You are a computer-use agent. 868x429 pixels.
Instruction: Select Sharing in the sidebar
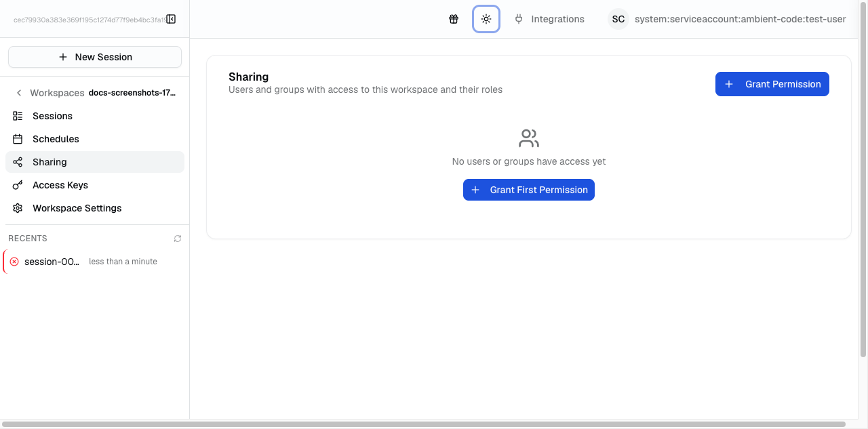pos(50,162)
